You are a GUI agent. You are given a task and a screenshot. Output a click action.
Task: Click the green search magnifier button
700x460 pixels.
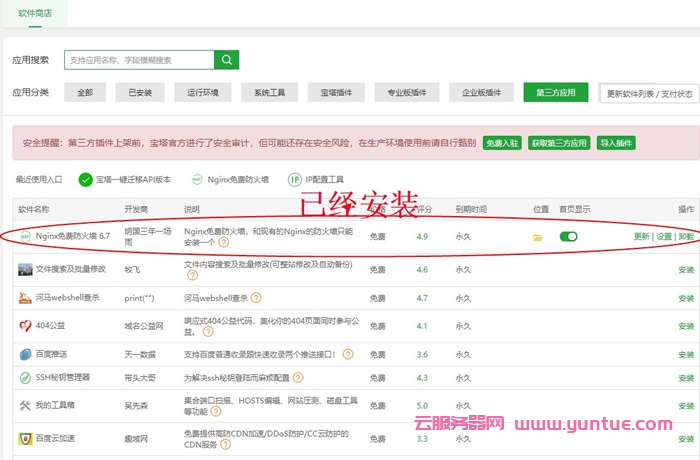click(x=228, y=60)
